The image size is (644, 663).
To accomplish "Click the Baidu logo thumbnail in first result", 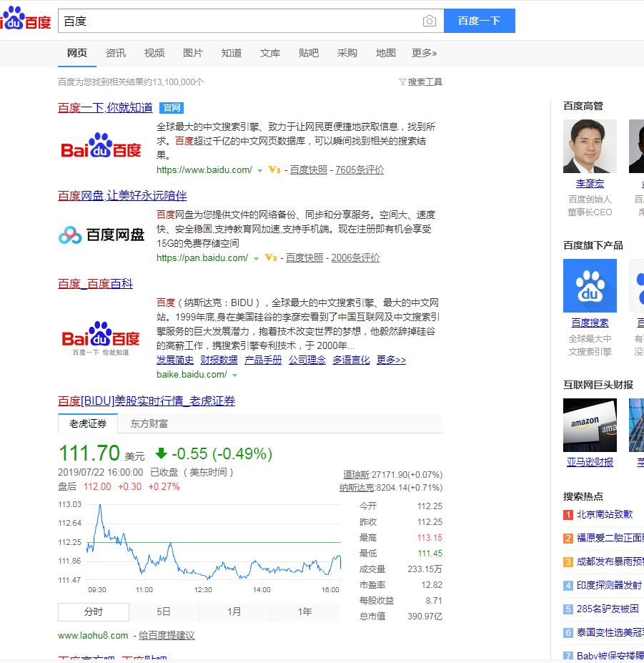I will tap(101, 146).
